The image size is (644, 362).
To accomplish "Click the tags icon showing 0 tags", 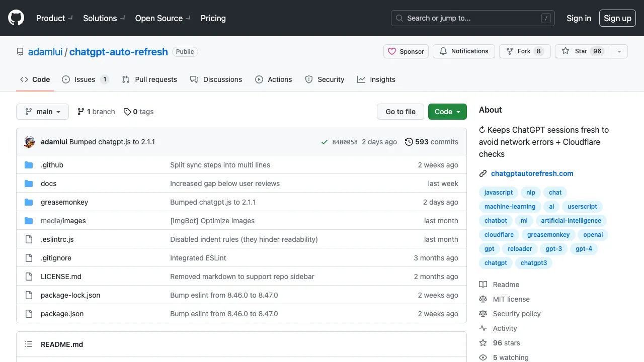I will 127,112.
